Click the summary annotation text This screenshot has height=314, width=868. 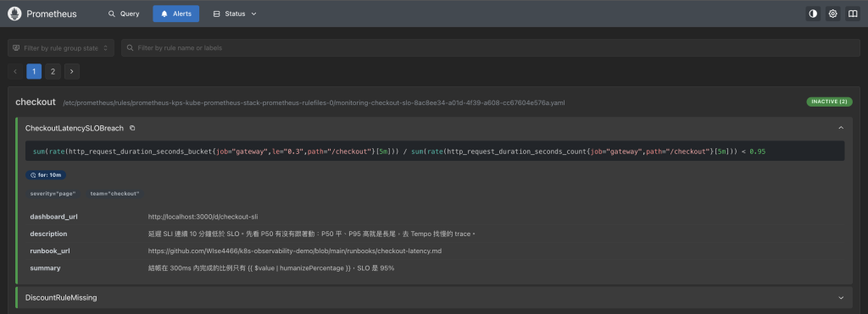point(270,268)
